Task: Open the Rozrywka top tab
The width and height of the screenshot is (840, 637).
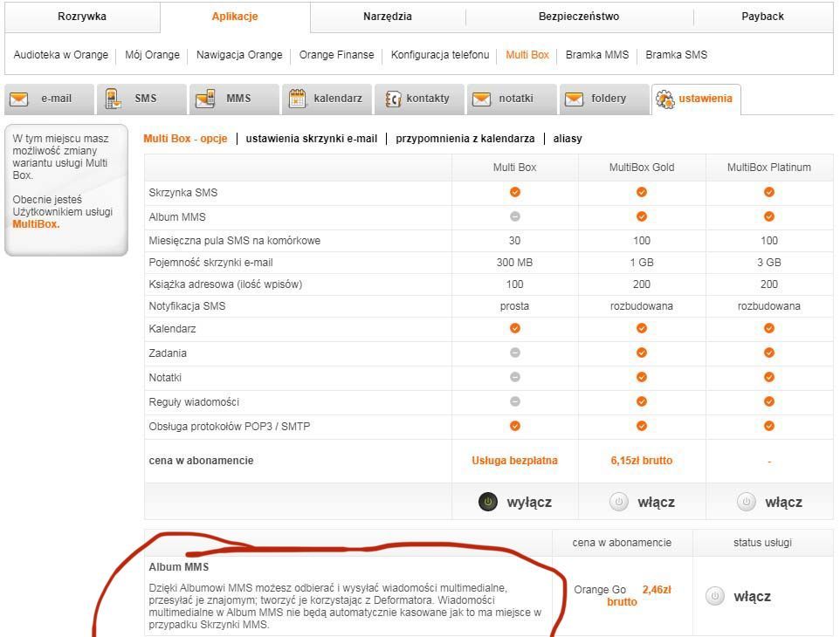Action: point(82,17)
